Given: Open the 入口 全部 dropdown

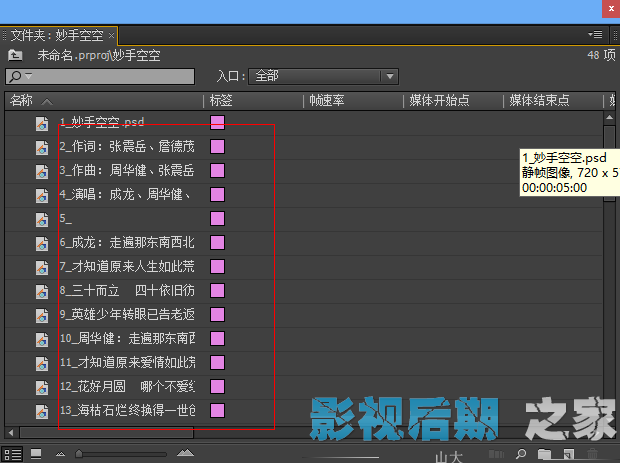Looking at the screenshot, I should 323,76.
